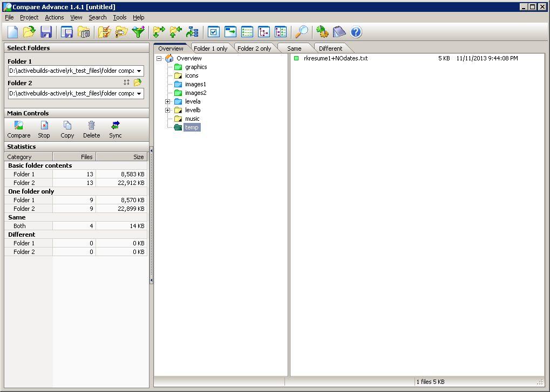
Task: Click the notepad icon in the toolbar
Action: [339, 32]
